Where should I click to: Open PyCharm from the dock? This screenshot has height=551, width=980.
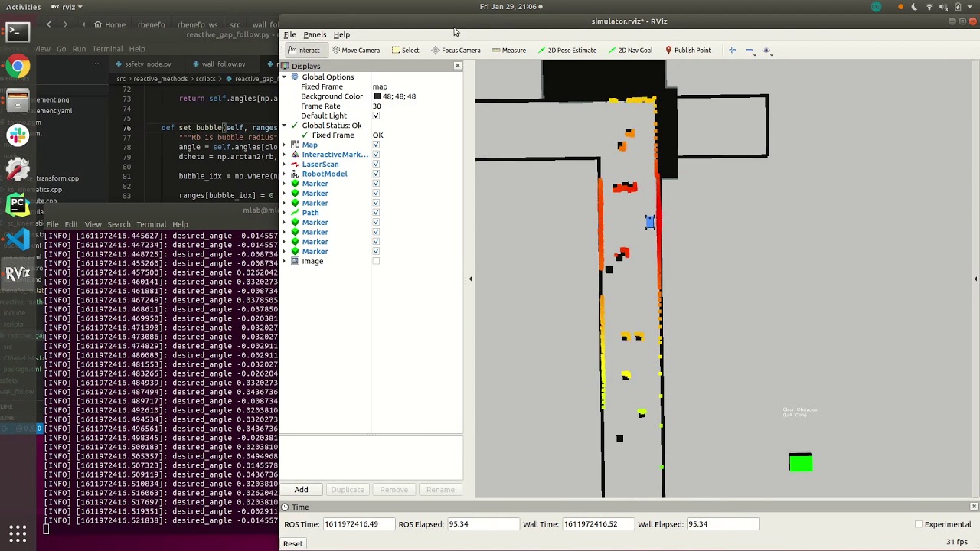18,204
